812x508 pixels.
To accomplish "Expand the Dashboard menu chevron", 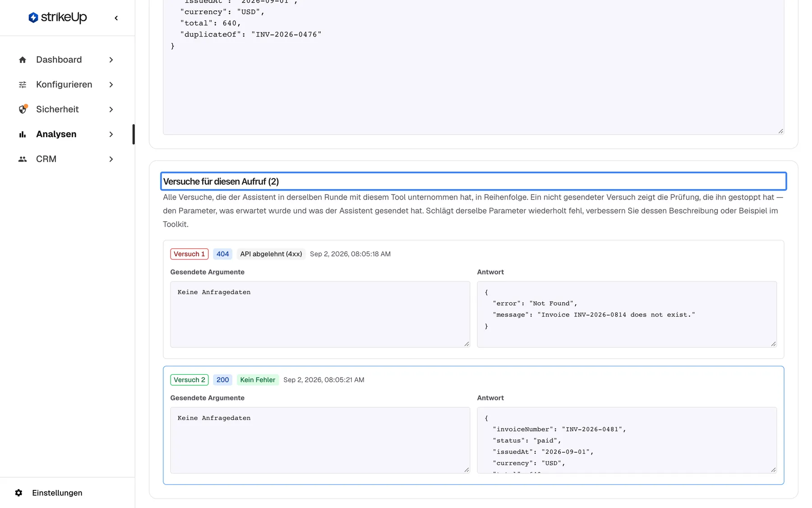I will [x=111, y=60].
